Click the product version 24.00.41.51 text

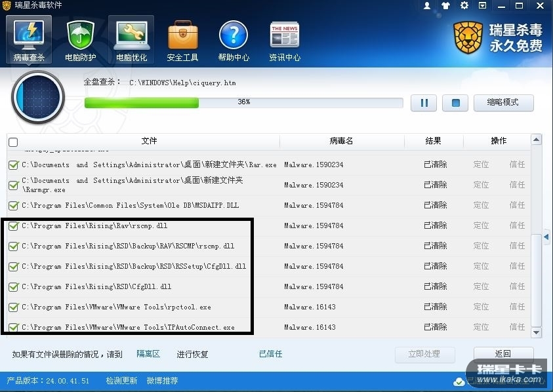click(68, 381)
